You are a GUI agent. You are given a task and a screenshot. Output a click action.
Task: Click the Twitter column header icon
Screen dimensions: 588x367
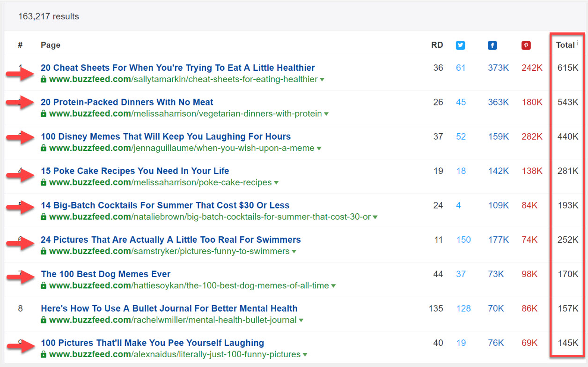coord(461,45)
